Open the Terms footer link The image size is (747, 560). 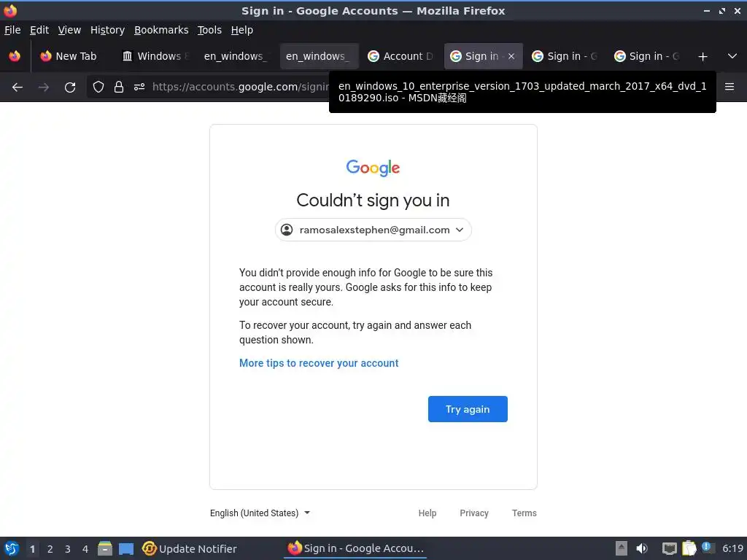524,513
